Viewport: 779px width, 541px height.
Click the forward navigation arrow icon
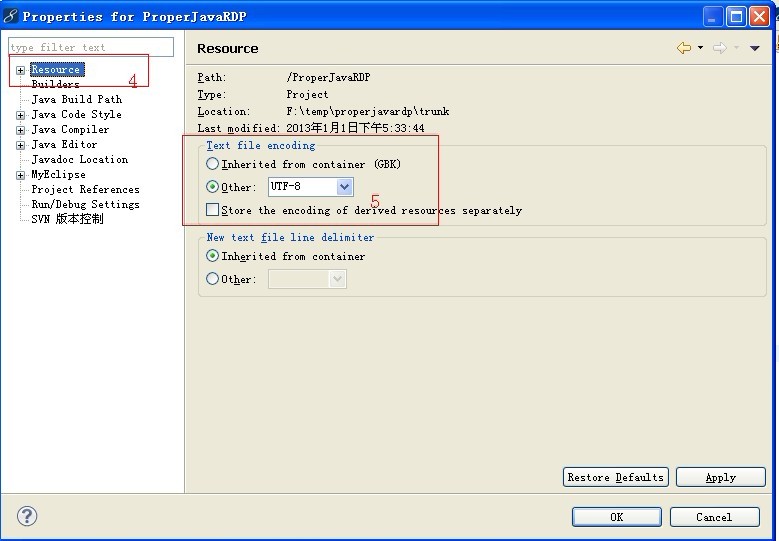[719, 48]
